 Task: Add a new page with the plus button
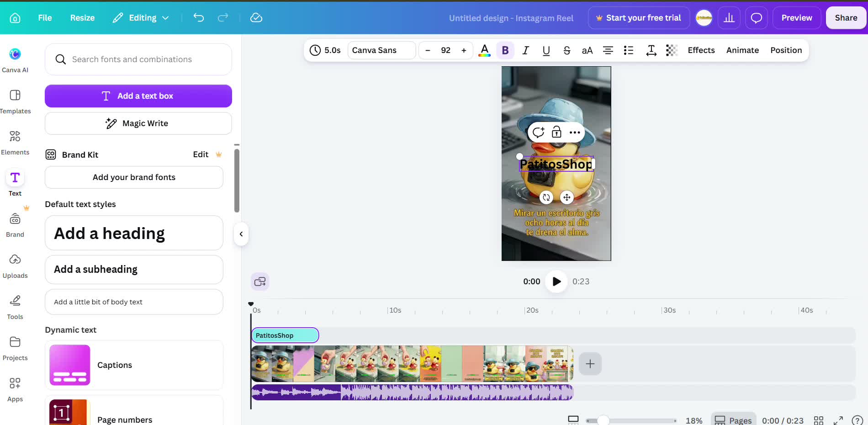pos(590,364)
